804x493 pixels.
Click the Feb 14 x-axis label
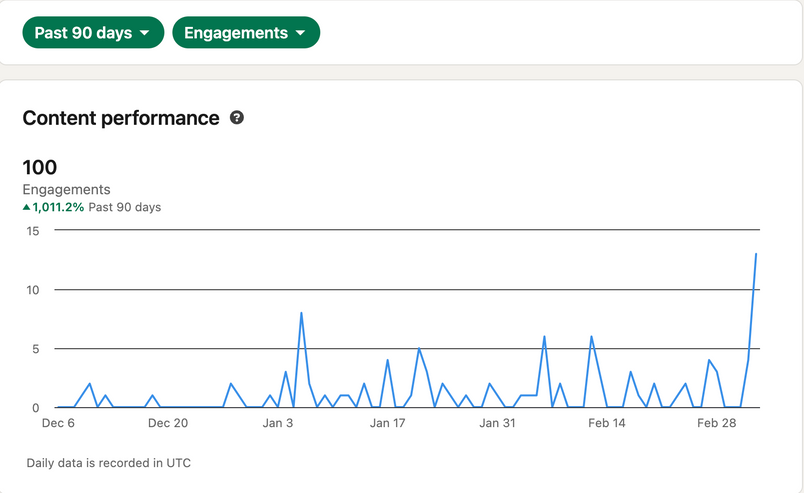coord(607,424)
